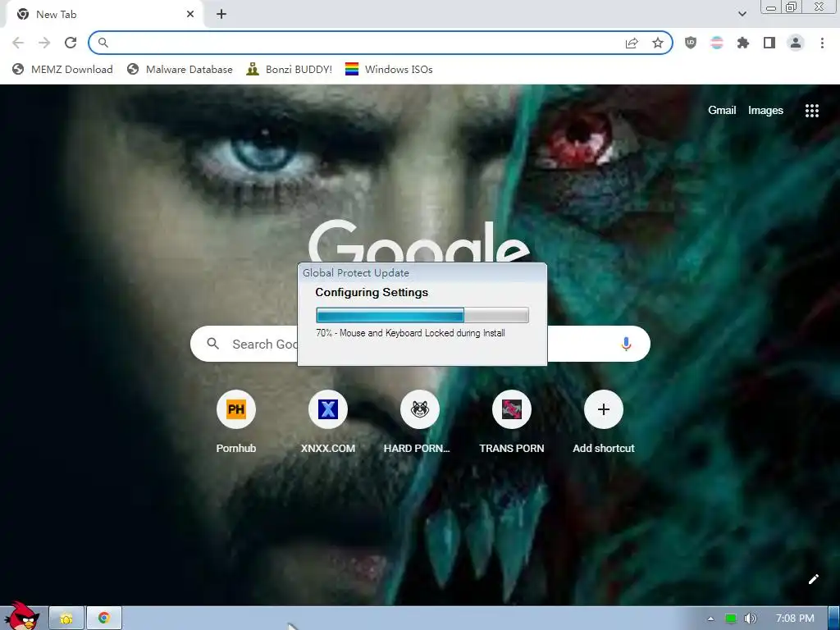840x630 pixels.
Task: Start voice search with microphone icon
Action: pos(626,344)
